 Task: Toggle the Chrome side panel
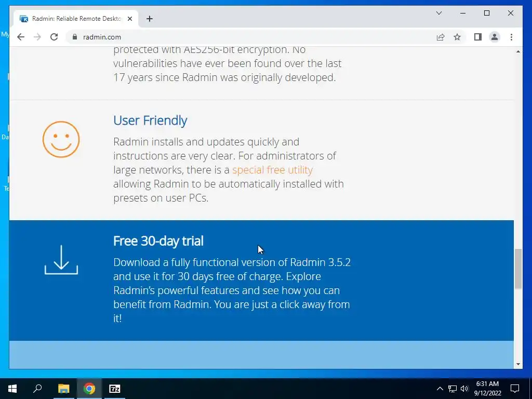[478, 37]
